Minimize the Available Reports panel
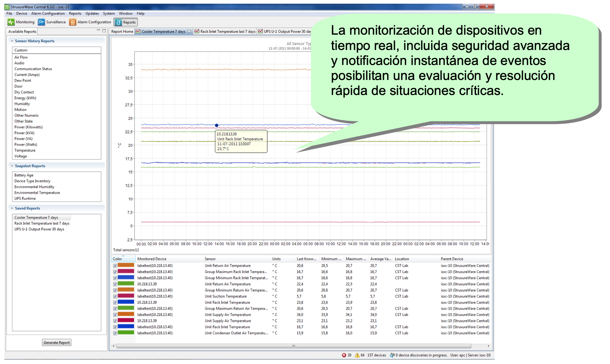Viewport: 610px width, 364px height. [98, 30]
